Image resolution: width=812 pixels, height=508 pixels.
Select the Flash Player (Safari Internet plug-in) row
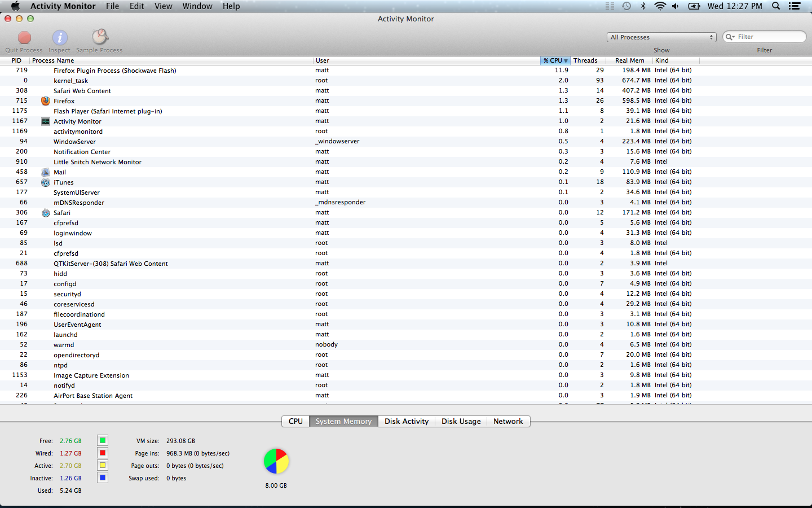(x=406, y=111)
